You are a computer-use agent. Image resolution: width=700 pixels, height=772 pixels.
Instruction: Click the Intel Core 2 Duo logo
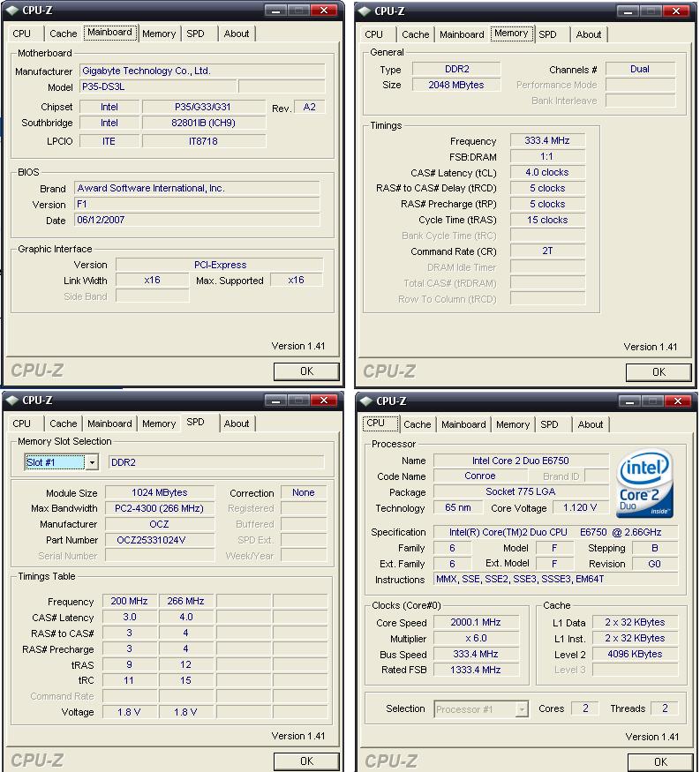pos(644,483)
